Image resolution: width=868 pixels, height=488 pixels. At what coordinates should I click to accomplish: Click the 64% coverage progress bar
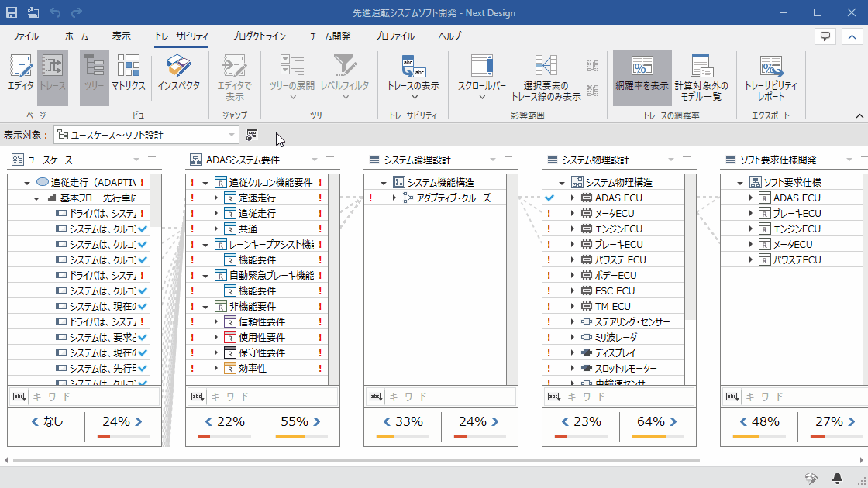pos(658,437)
